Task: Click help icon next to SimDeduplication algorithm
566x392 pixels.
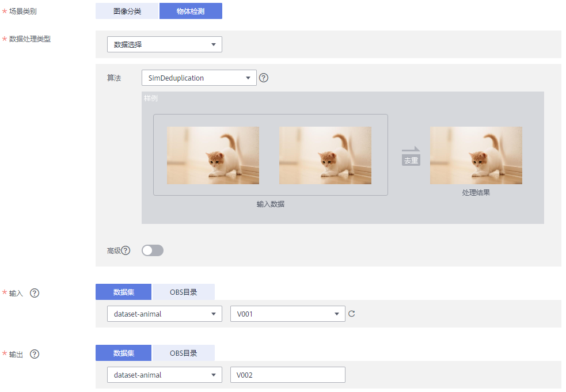Action: (264, 78)
